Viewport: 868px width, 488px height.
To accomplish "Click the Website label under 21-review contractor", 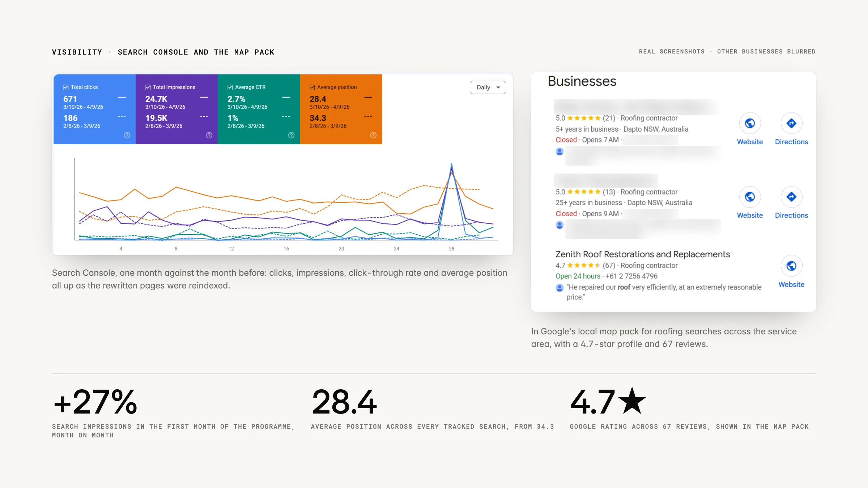I will click(x=750, y=142).
